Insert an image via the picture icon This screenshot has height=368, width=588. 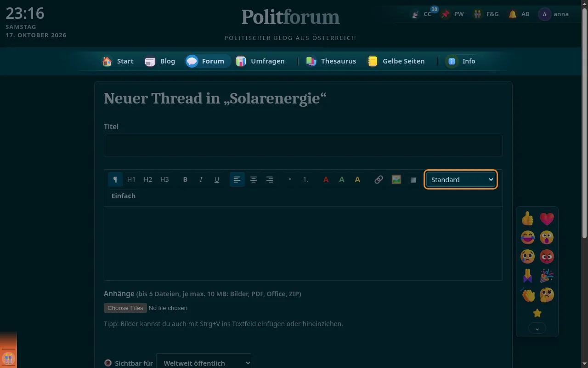point(396,179)
